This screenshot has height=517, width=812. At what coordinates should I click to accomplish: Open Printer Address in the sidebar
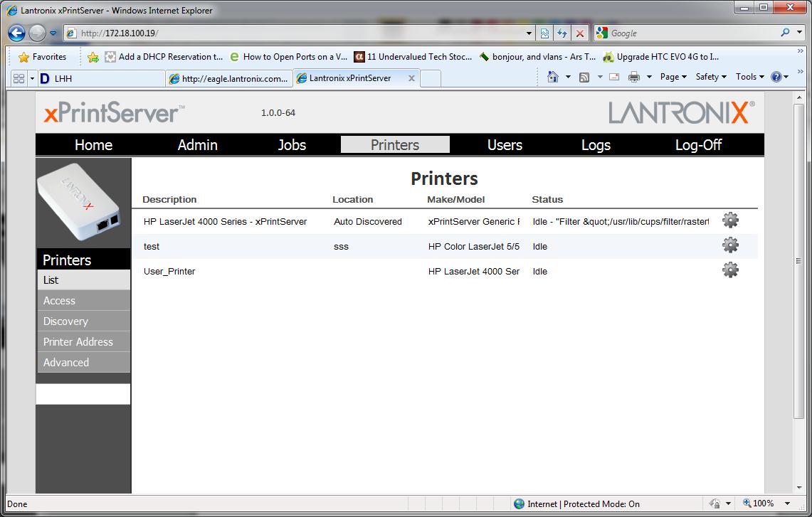pyautogui.click(x=78, y=342)
